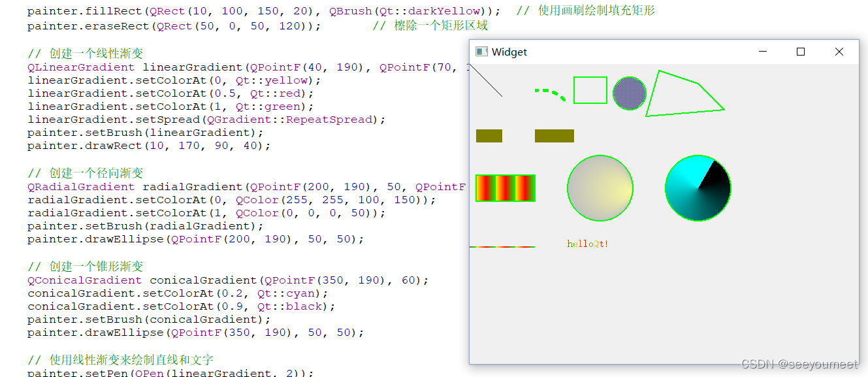Viewport: 868px width, 377px height.
Task: Click the wider dark yellow filled rectangle
Action: [x=555, y=136]
